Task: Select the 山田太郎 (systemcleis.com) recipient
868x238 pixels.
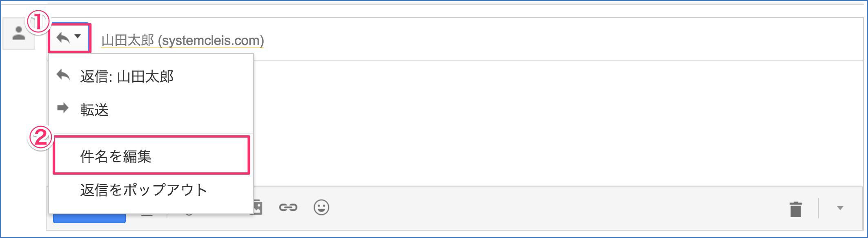Action: tap(183, 40)
